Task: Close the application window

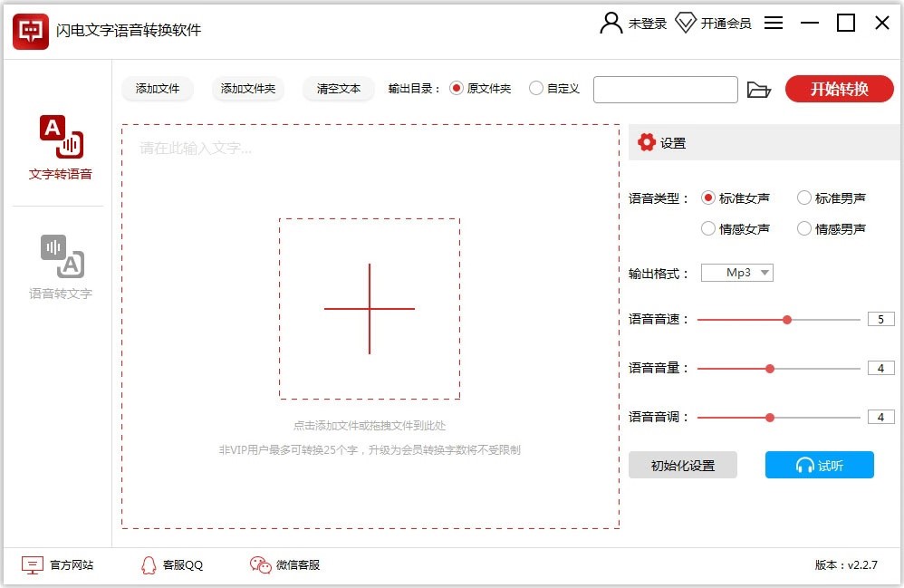Action: [882, 23]
